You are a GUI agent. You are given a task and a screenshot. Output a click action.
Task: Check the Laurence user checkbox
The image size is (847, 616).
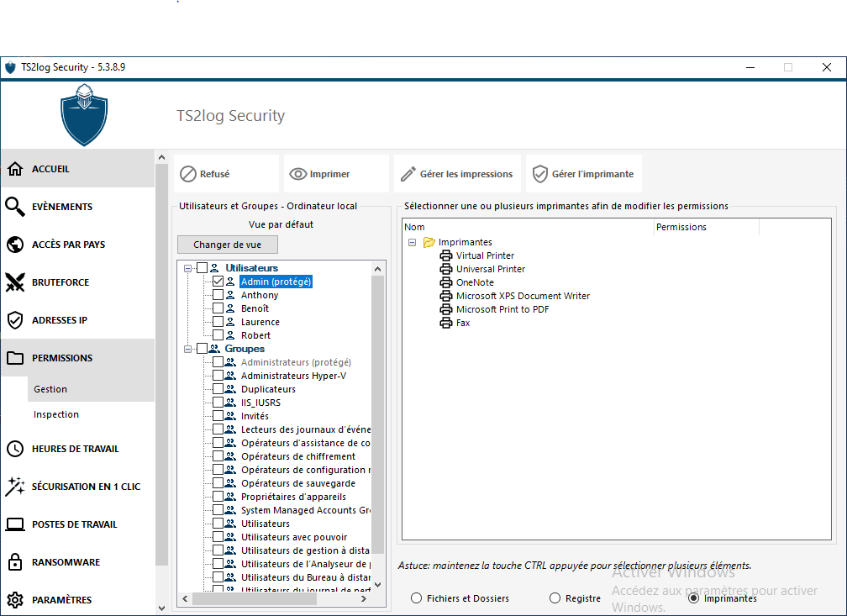pyautogui.click(x=218, y=322)
